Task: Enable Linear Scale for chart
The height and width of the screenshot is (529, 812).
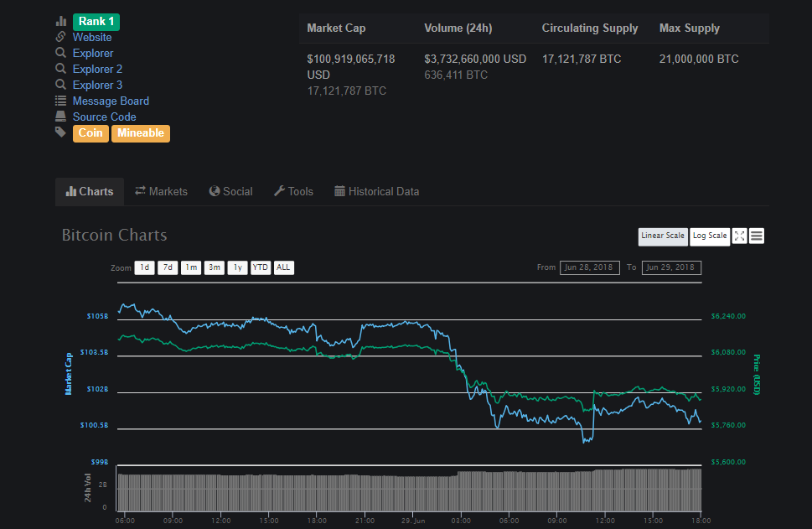Action: tap(663, 236)
